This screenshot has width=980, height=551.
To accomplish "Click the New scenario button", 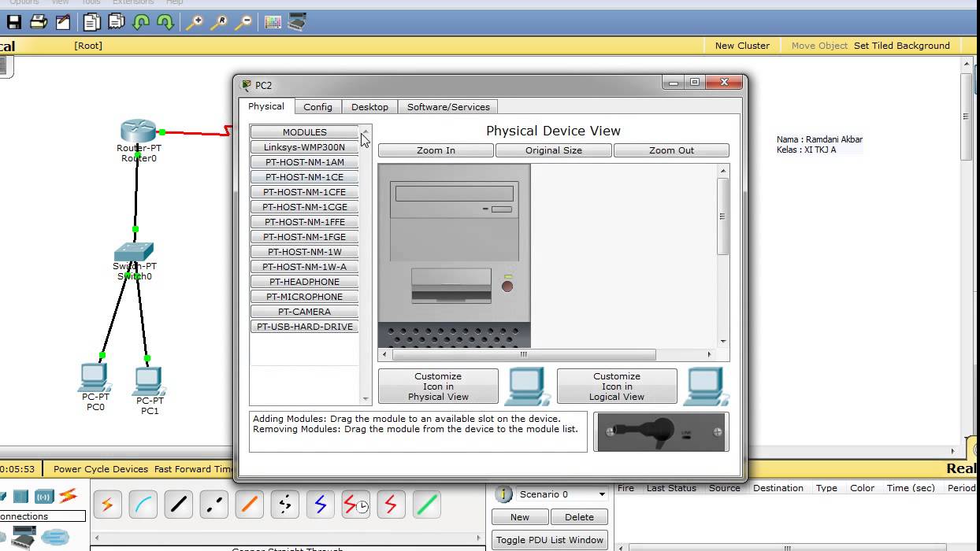I will coord(520,517).
